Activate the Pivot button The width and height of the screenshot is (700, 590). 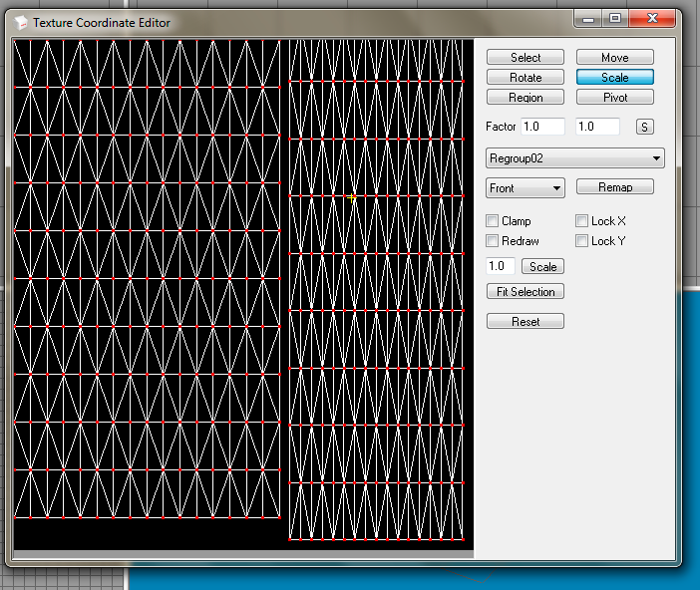614,98
